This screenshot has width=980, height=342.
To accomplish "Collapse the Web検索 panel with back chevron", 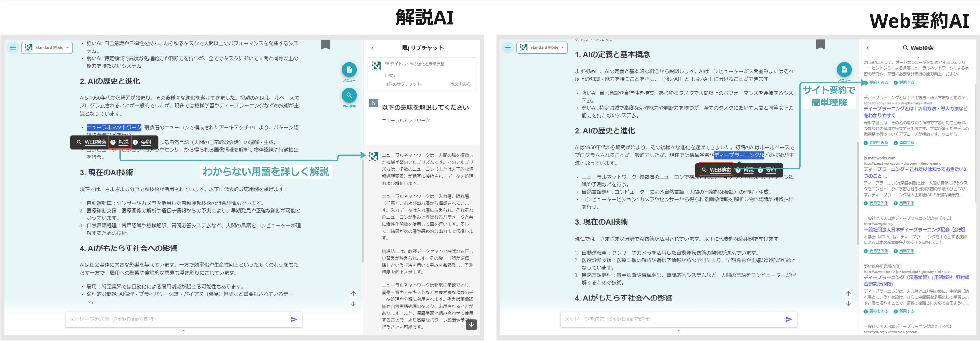I will 867,48.
